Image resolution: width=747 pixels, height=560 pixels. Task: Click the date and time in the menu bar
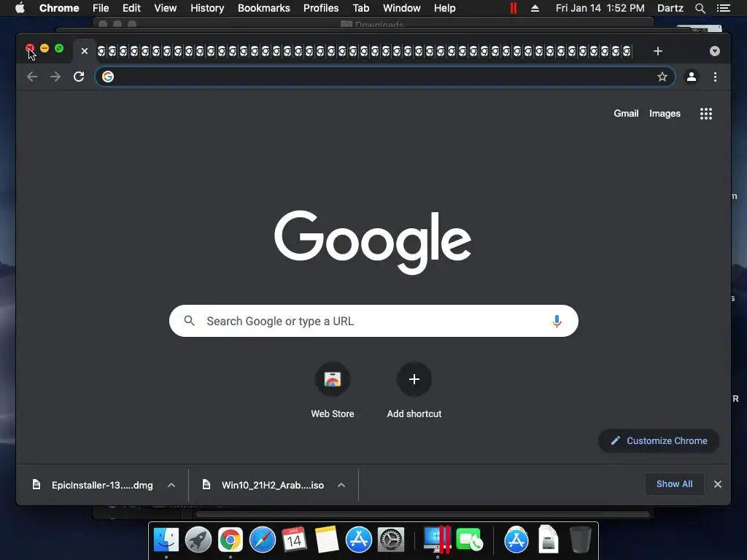click(x=600, y=8)
